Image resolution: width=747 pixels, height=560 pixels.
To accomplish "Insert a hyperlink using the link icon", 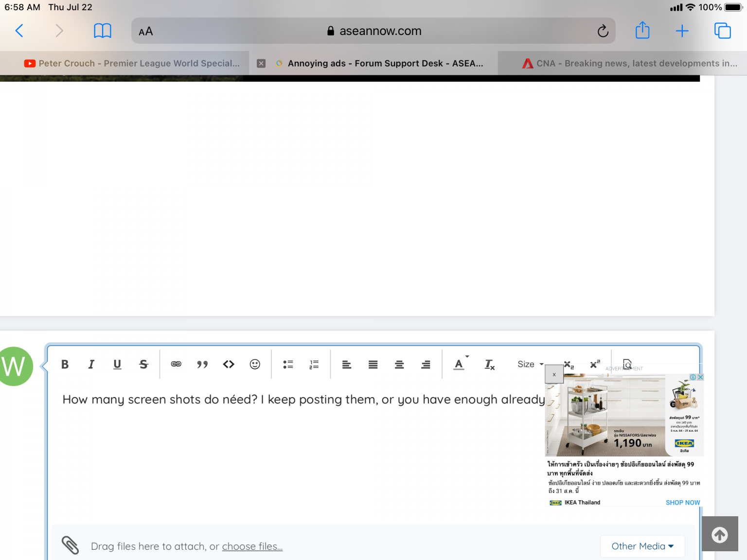I will (176, 364).
